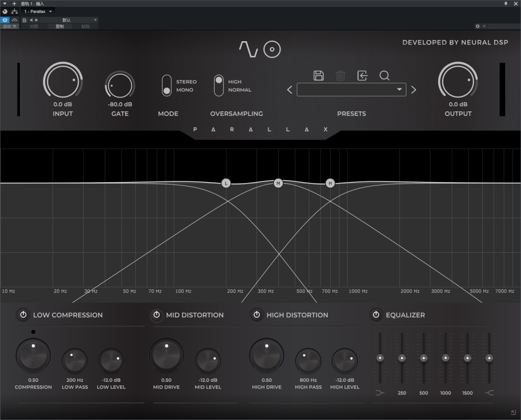Click the pin icon in host title bar
Screen dimensions: 521x420
[x=506, y=4]
